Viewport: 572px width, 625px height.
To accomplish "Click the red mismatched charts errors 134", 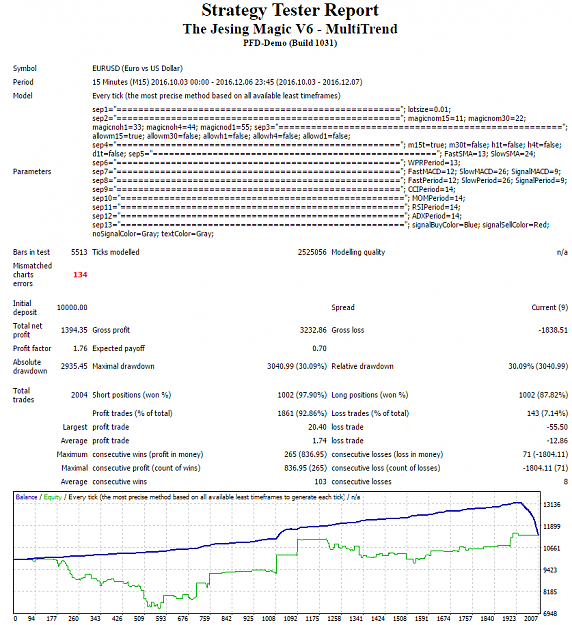I will coord(80,275).
